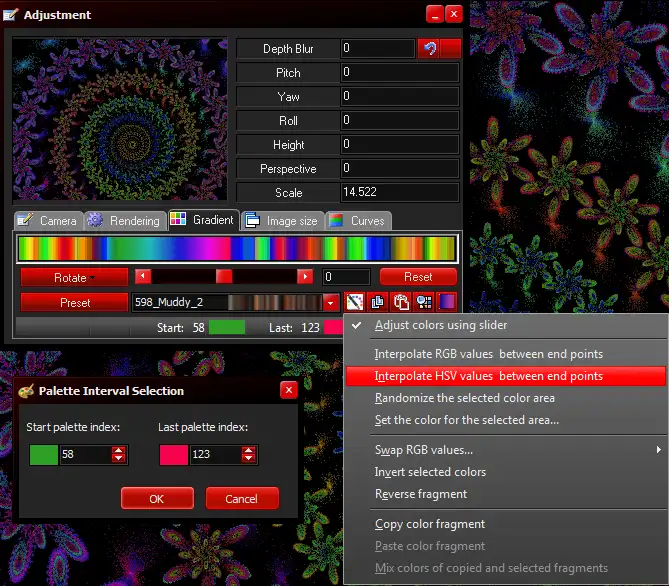The width and height of the screenshot is (669, 586).
Task: Click the gradient Reset button
Action: click(x=418, y=277)
